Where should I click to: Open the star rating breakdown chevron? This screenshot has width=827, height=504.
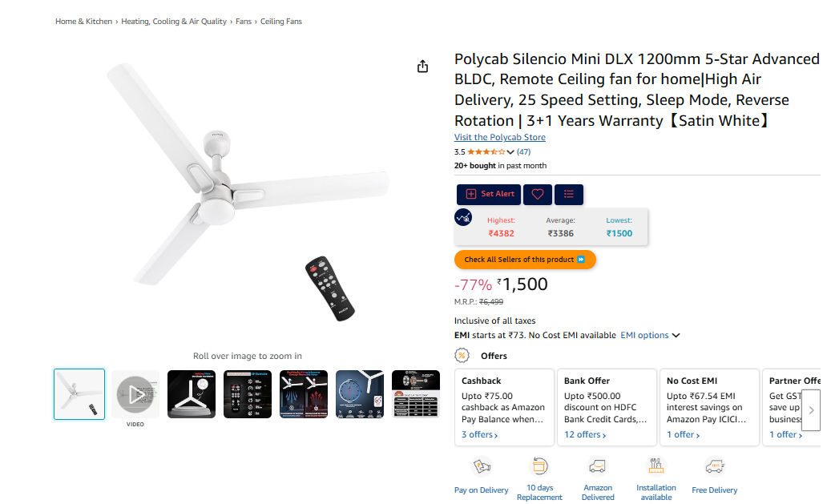(x=510, y=152)
